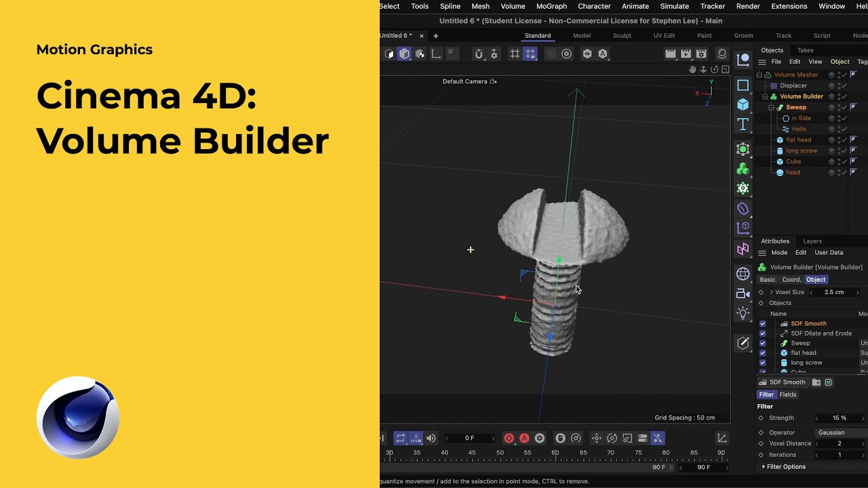Click the viewport rotate icon
This screenshot has width=868, height=488.
pyautogui.click(x=714, y=69)
